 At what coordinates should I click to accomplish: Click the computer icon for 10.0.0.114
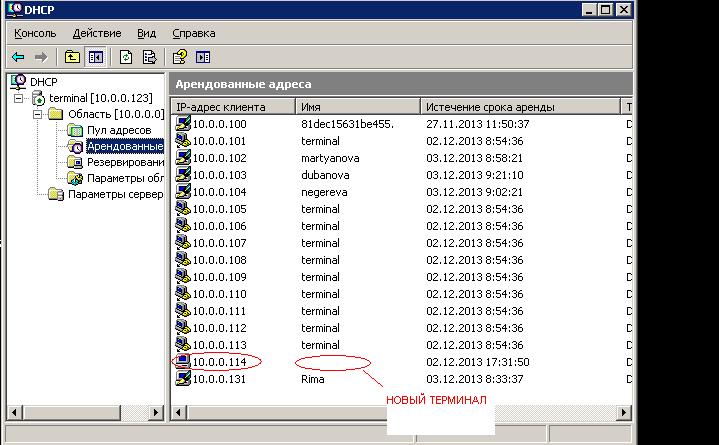tap(182, 362)
